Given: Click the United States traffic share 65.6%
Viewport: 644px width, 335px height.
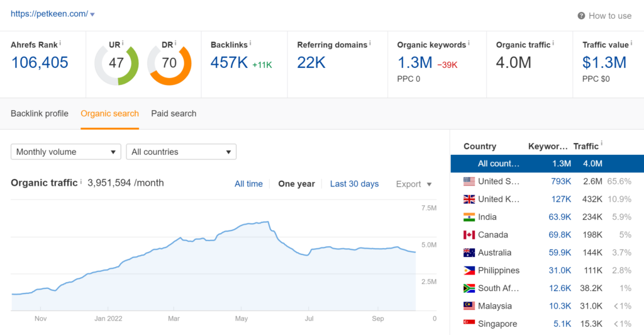Looking at the screenshot, I should pos(619,181).
